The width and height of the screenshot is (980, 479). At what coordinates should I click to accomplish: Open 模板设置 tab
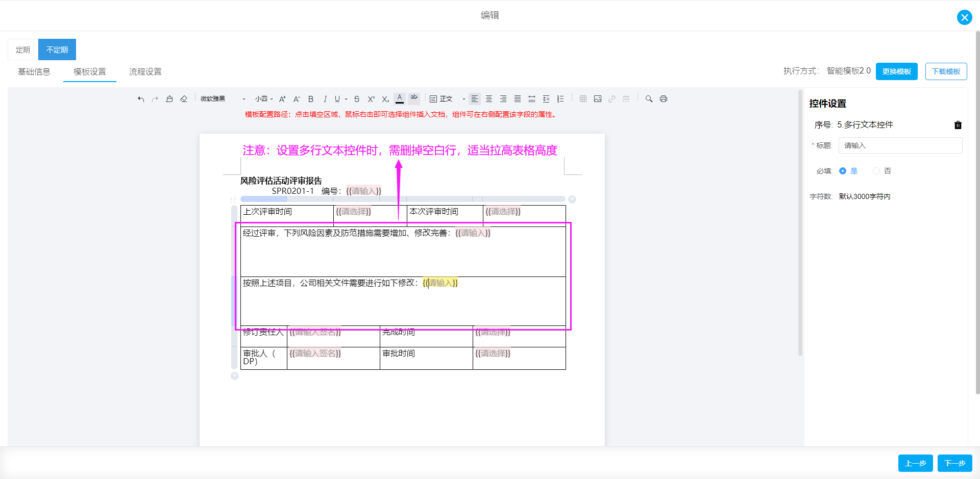[90, 72]
